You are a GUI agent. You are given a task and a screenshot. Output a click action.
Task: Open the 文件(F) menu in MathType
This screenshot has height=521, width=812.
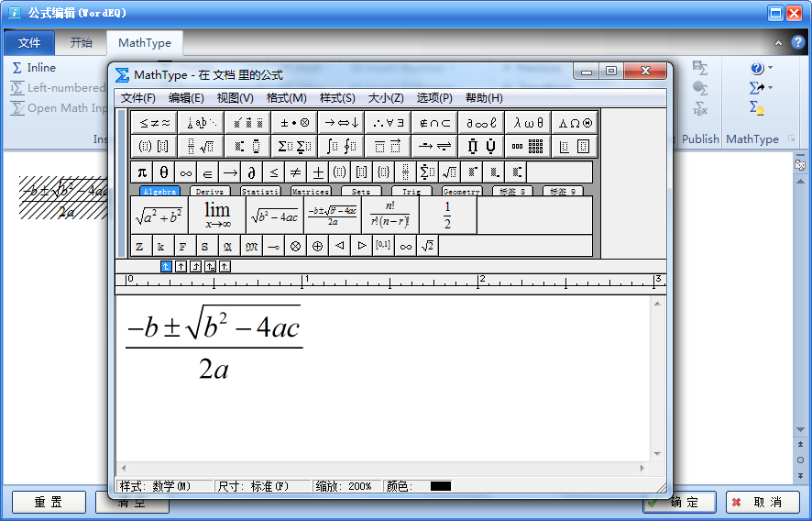tap(137, 98)
